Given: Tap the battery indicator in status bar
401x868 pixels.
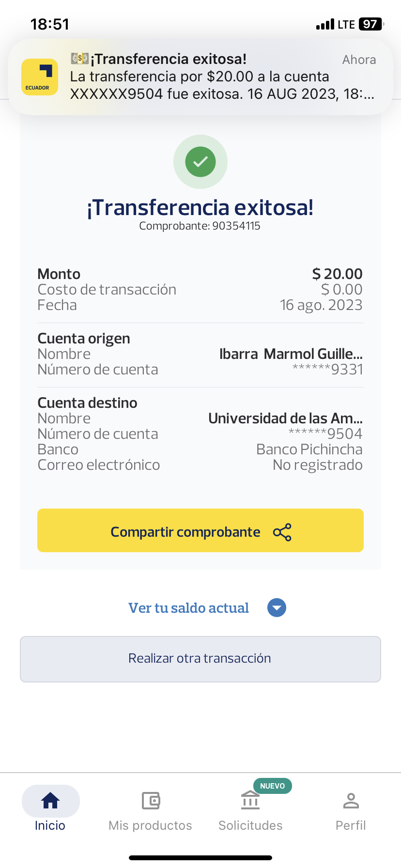Looking at the screenshot, I should tap(370, 24).
